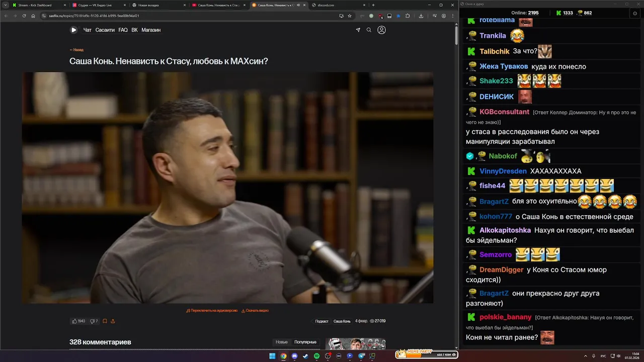Open the Магазин menu item

pyautogui.click(x=151, y=30)
